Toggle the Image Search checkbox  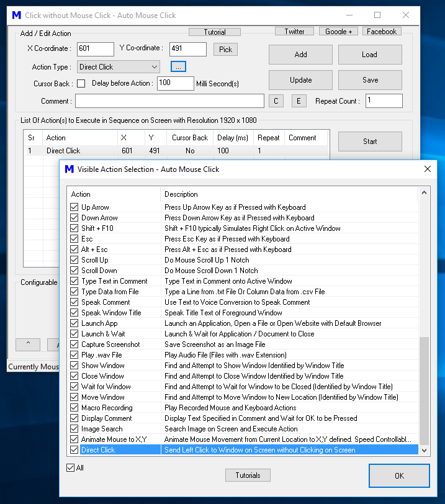coord(74,429)
